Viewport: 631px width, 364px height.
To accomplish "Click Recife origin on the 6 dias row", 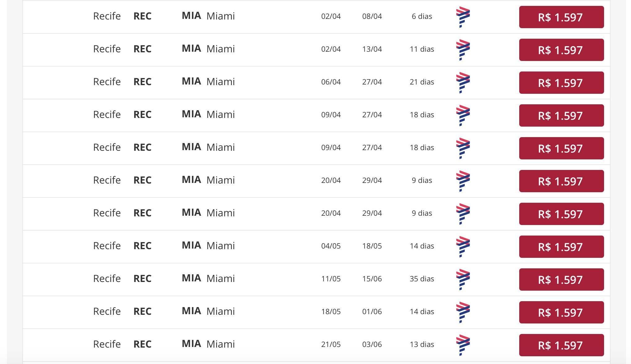I will [107, 16].
